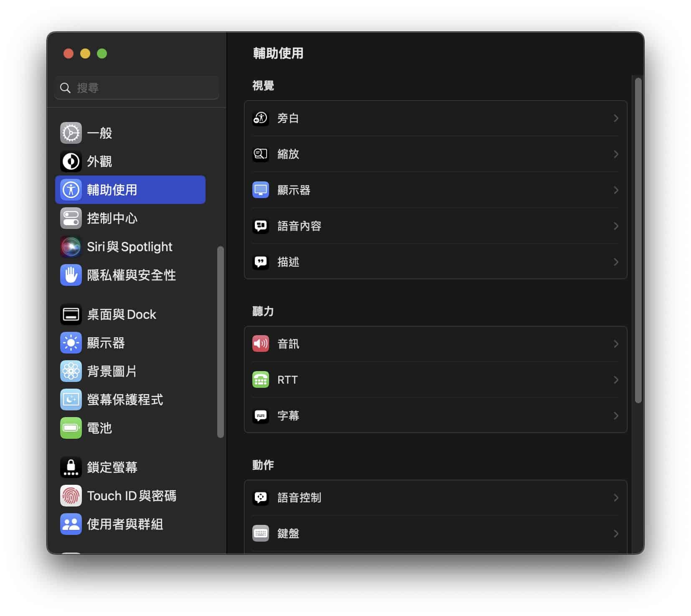Image resolution: width=691 pixels, height=616 pixels.
Task: Click the Voice Control (語音控制) icon
Action: [260, 498]
